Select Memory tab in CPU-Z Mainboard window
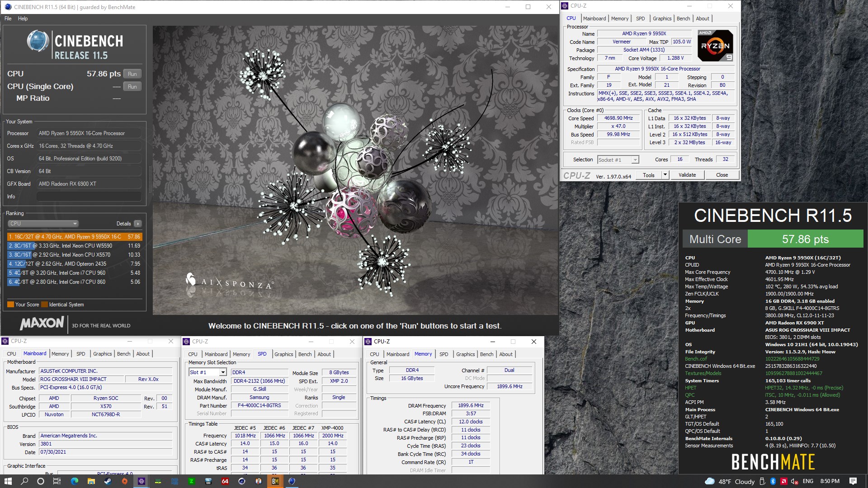The width and height of the screenshot is (868, 488). (60, 354)
